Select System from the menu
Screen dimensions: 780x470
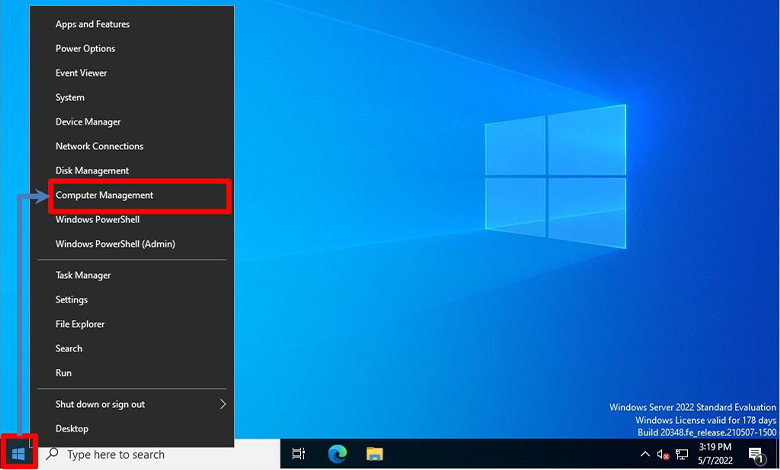(132, 97)
